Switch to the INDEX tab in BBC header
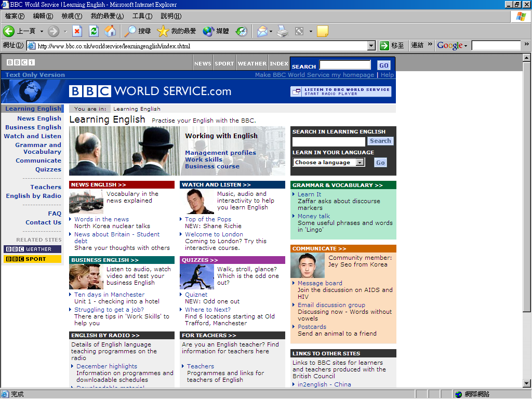 [279, 63]
